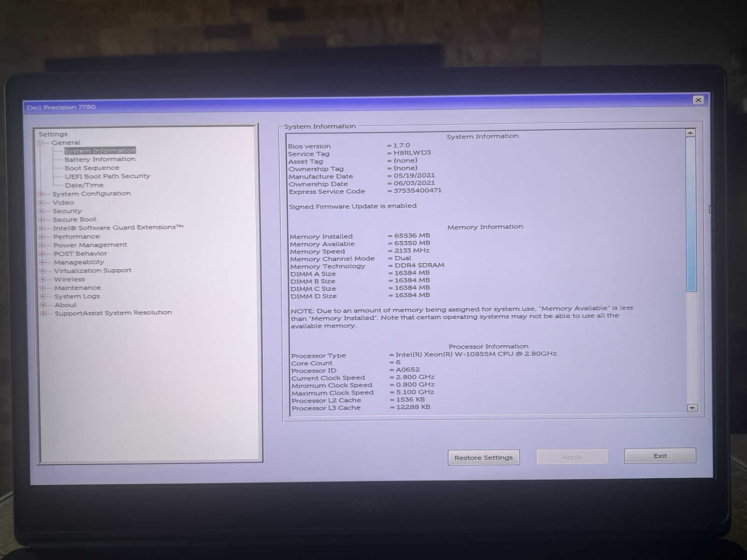Click the greyed-out Apply button
Screen dimensions: 747x560
572,457
